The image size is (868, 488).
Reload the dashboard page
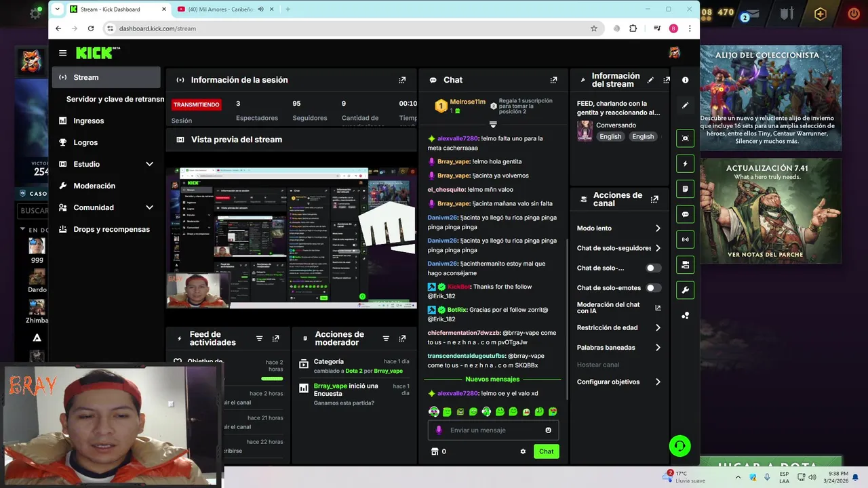(91, 28)
